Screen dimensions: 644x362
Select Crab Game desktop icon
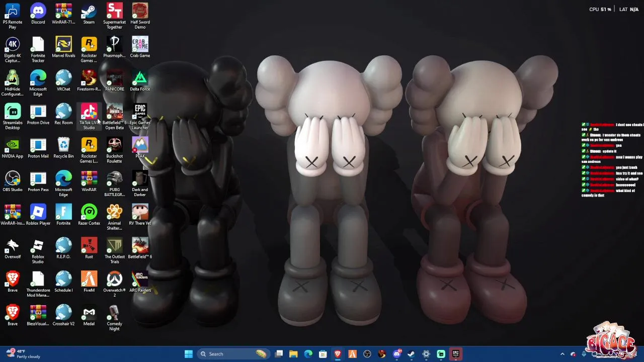(x=140, y=47)
